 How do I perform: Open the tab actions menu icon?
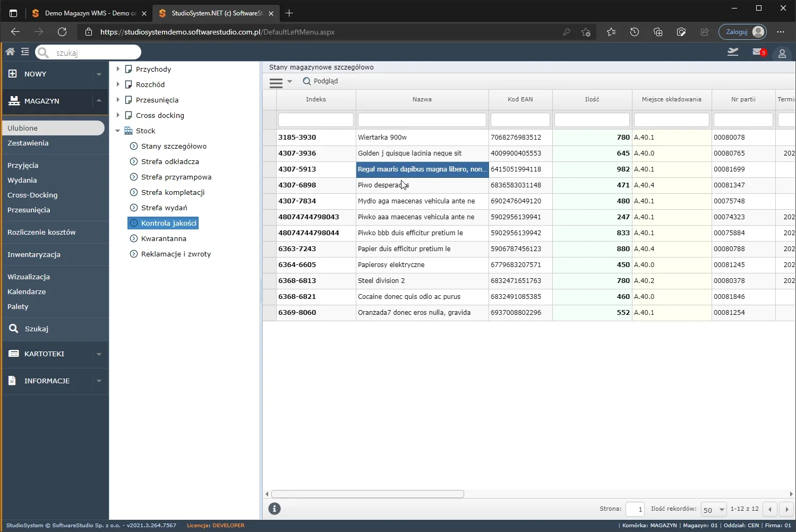pyautogui.click(x=13, y=13)
